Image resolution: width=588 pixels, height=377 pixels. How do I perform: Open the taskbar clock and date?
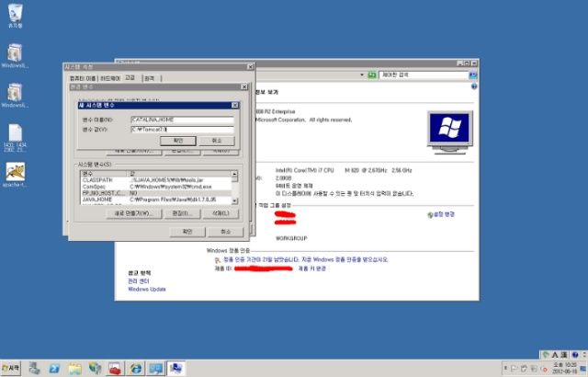click(x=564, y=369)
